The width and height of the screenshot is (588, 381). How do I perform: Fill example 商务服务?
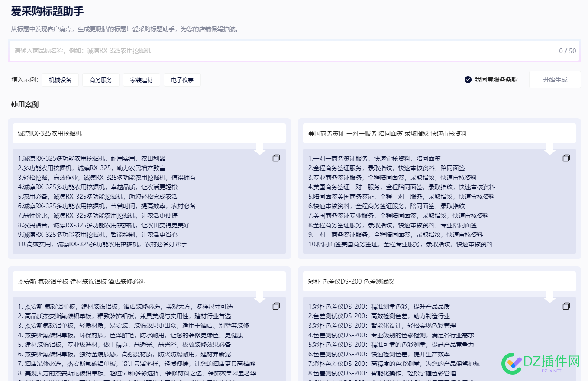pyautogui.click(x=101, y=80)
